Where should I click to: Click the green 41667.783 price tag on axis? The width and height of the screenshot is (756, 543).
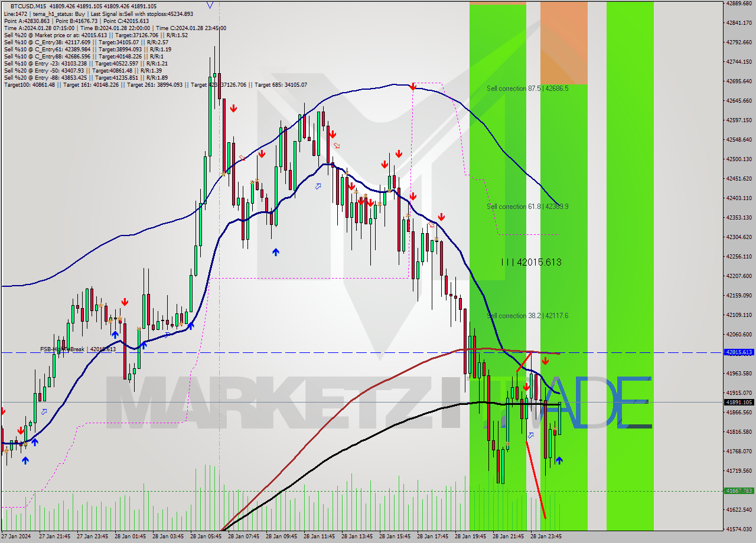[738, 490]
